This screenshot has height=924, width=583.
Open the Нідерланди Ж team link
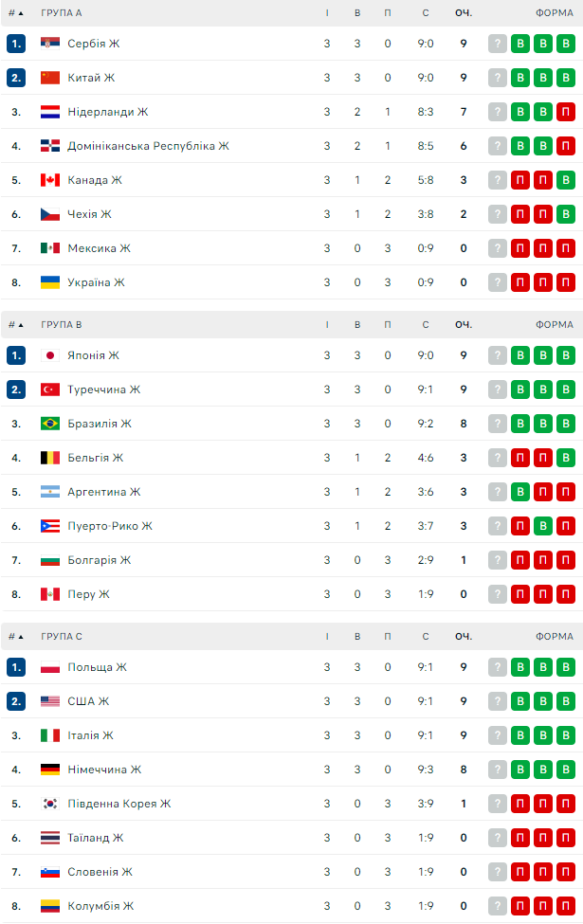[108, 112]
